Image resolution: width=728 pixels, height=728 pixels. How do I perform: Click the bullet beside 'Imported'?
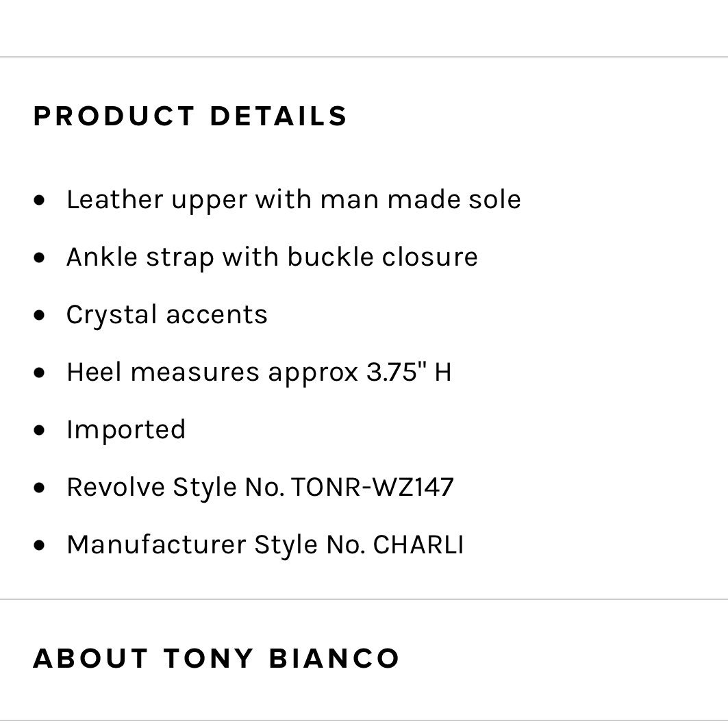40,430
